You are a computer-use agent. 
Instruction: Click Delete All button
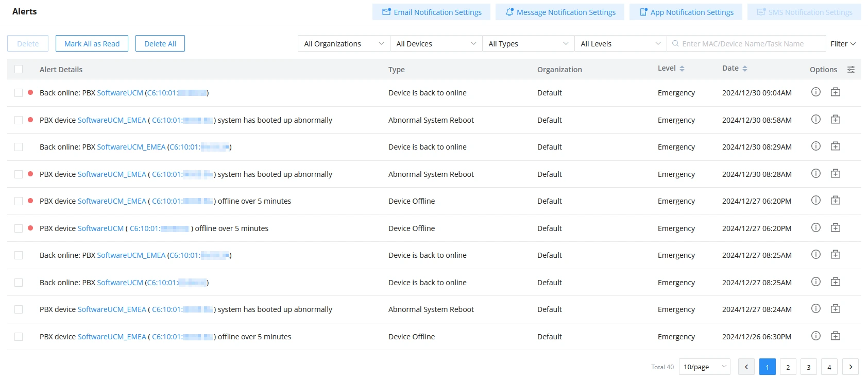coord(160,43)
